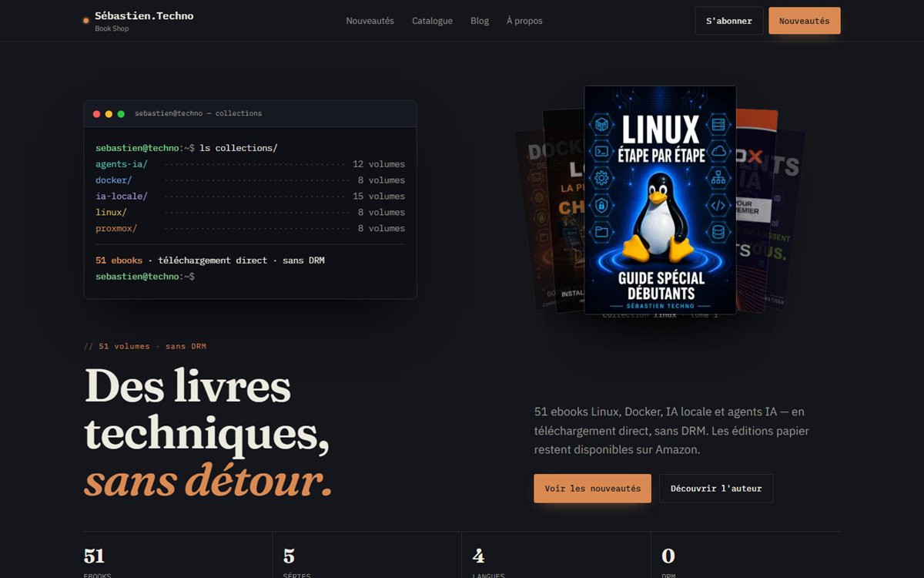
Task: Click the '0' DRM statistic
Action: point(668,556)
